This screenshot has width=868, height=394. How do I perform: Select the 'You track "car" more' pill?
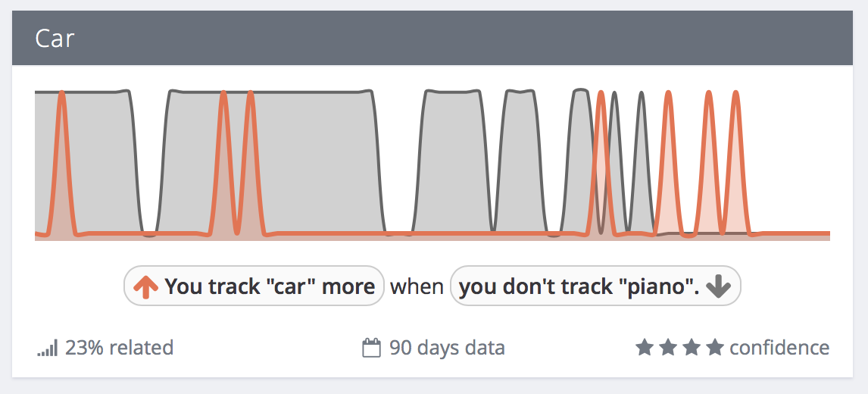(x=254, y=286)
